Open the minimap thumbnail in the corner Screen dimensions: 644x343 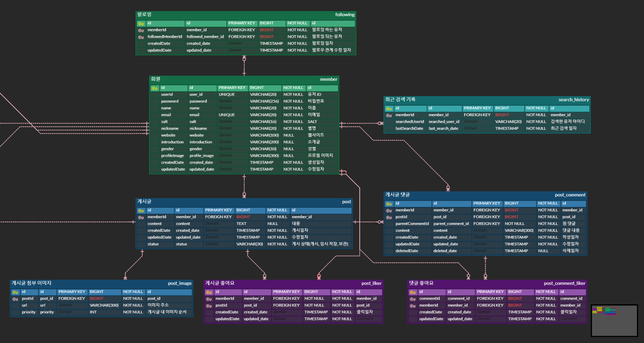614,321
